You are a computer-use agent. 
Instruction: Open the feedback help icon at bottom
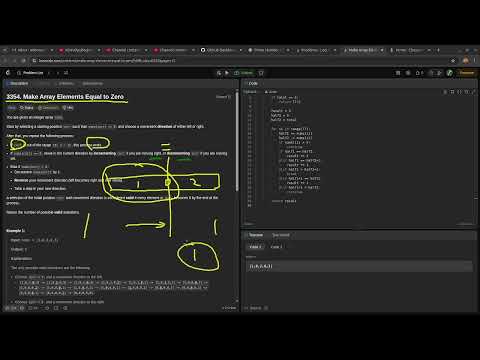pos(65,308)
